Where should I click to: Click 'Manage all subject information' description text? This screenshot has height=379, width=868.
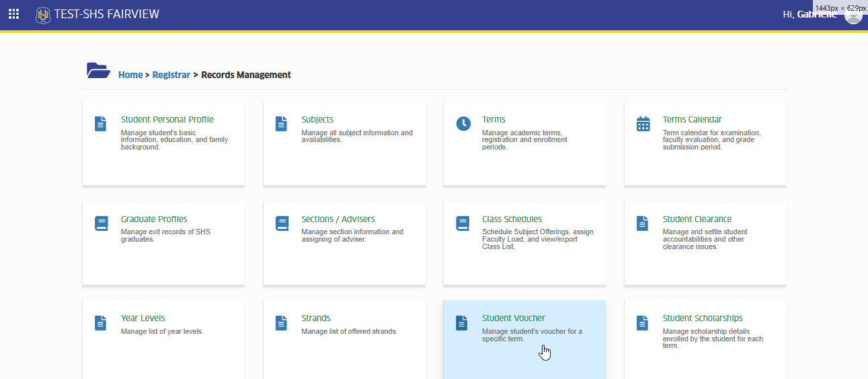(357, 137)
